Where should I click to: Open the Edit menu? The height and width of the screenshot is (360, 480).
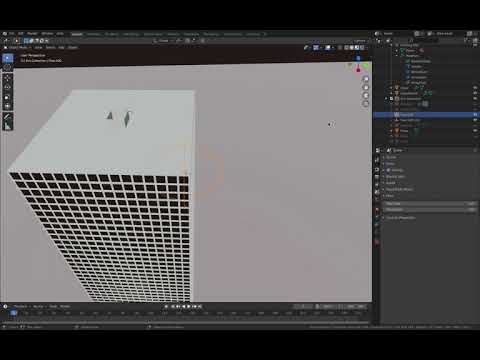pos(21,34)
